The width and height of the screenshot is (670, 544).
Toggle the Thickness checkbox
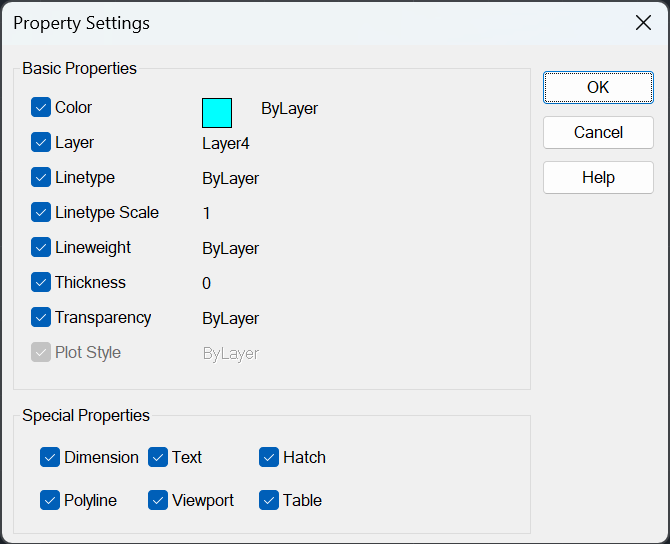click(x=41, y=282)
